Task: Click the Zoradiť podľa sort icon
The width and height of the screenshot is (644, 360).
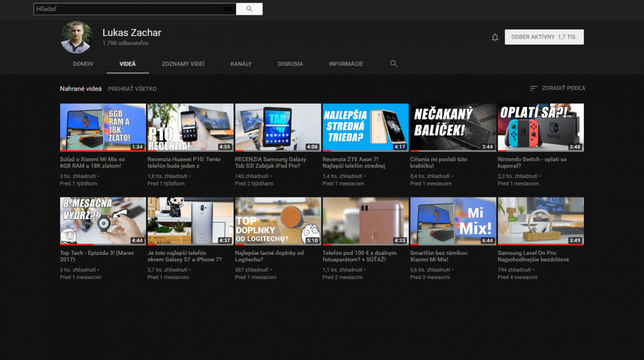Action: (533, 88)
